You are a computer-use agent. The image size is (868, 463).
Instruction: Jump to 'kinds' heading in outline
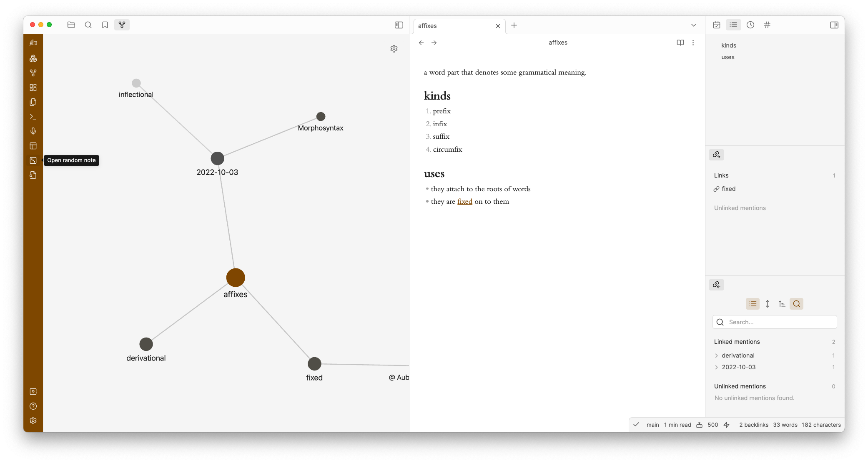click(x=729, y=45)
